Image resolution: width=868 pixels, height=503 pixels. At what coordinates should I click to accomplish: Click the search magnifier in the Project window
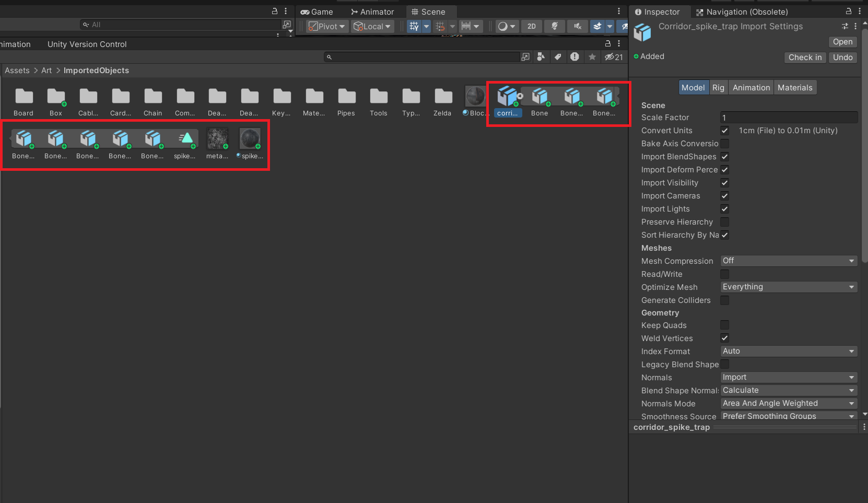click(329, 57)
